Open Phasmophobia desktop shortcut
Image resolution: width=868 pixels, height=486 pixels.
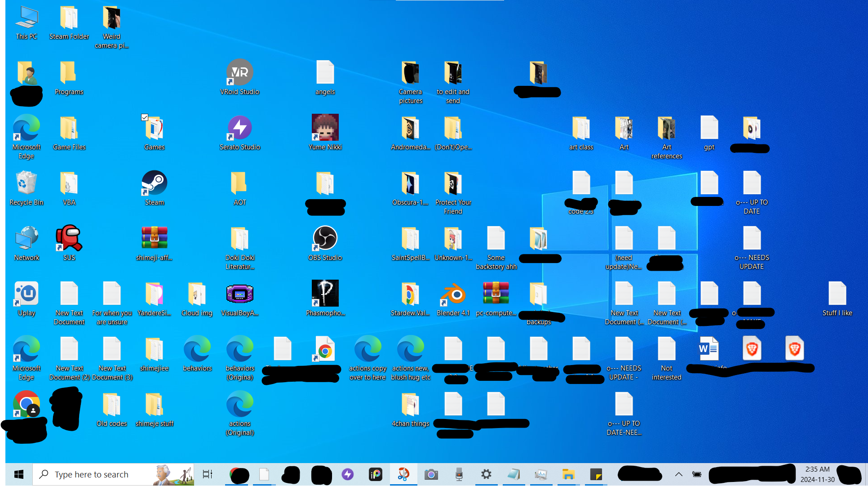pyautogui.click(x=325, y=299)
